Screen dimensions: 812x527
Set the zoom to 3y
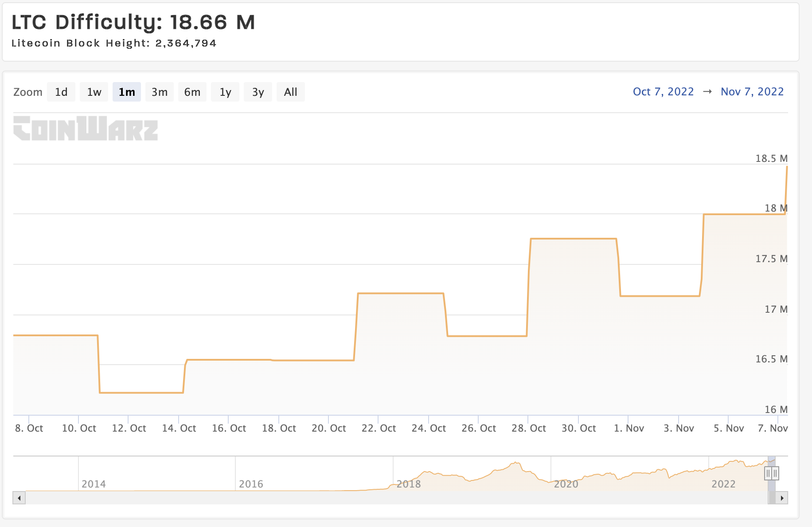coord(258,92)
